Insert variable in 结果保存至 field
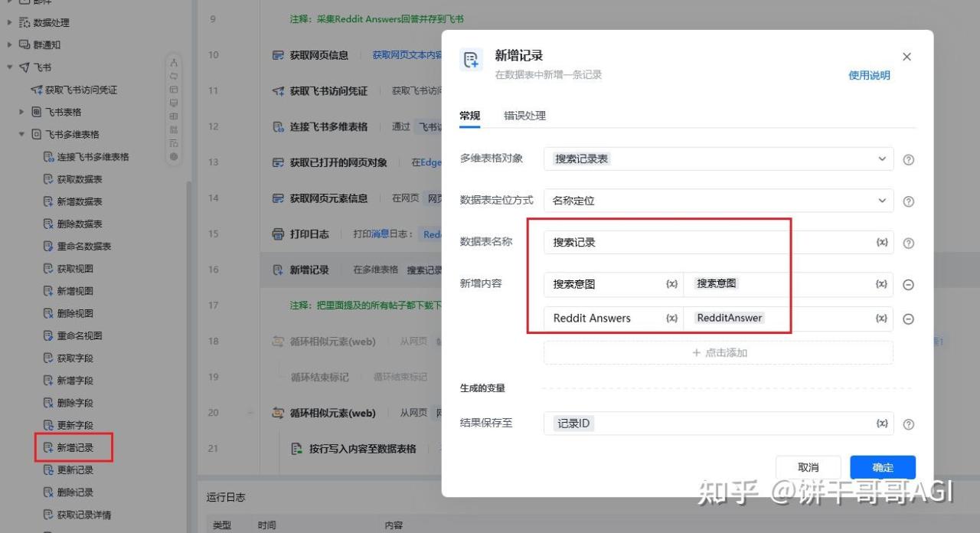This screenshot has width=980, height=533. (882, 423)
